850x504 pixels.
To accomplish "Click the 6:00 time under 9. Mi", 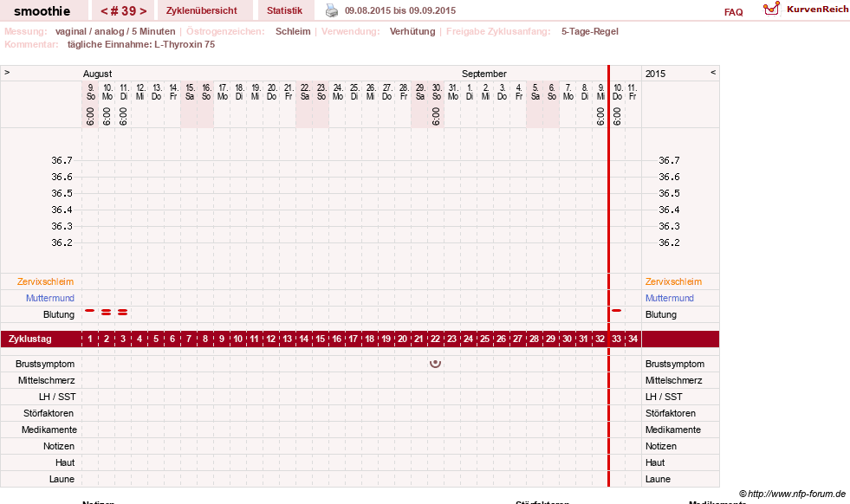I will pyautogui.click(x=600, y=116).
